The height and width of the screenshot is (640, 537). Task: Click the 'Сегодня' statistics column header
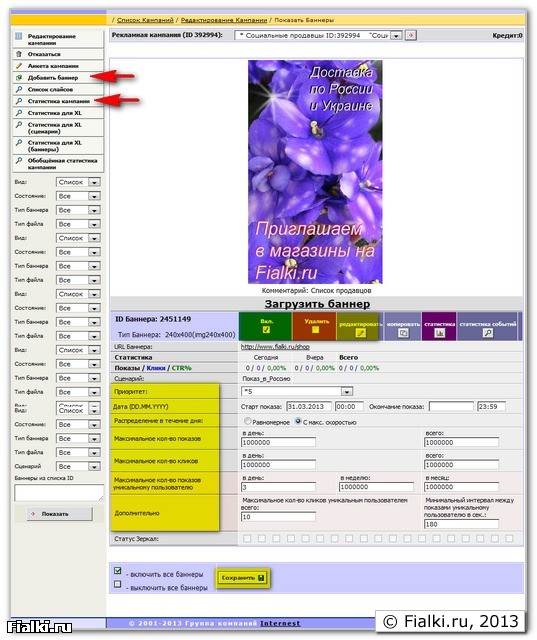click(x=266, y=358)
